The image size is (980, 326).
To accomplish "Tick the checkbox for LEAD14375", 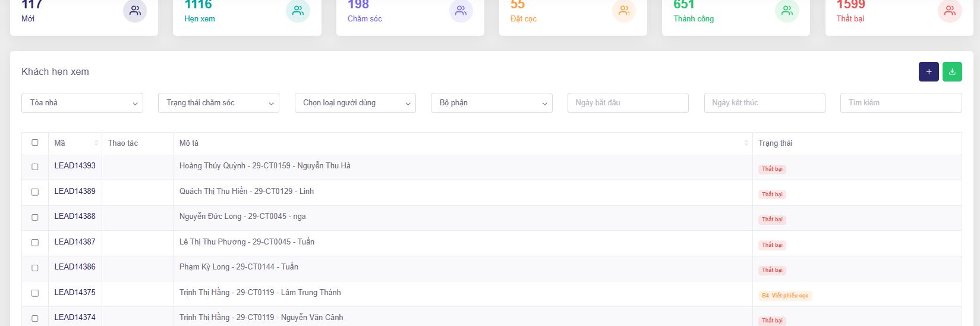I will tap(35, 293).
